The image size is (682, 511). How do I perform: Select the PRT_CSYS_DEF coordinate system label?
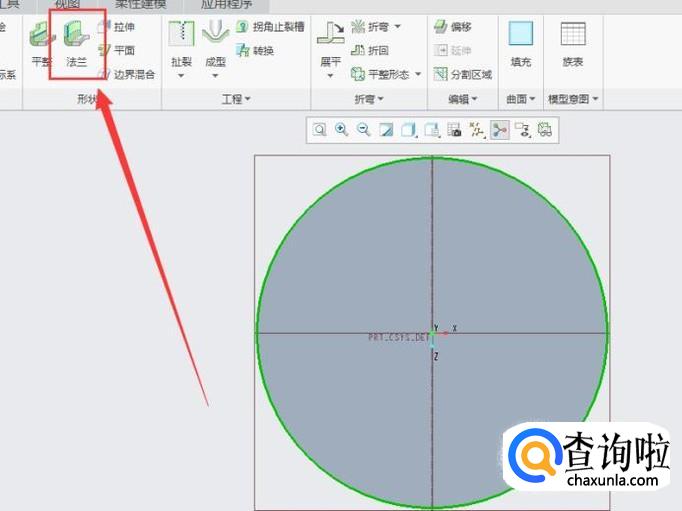point(399,337)
